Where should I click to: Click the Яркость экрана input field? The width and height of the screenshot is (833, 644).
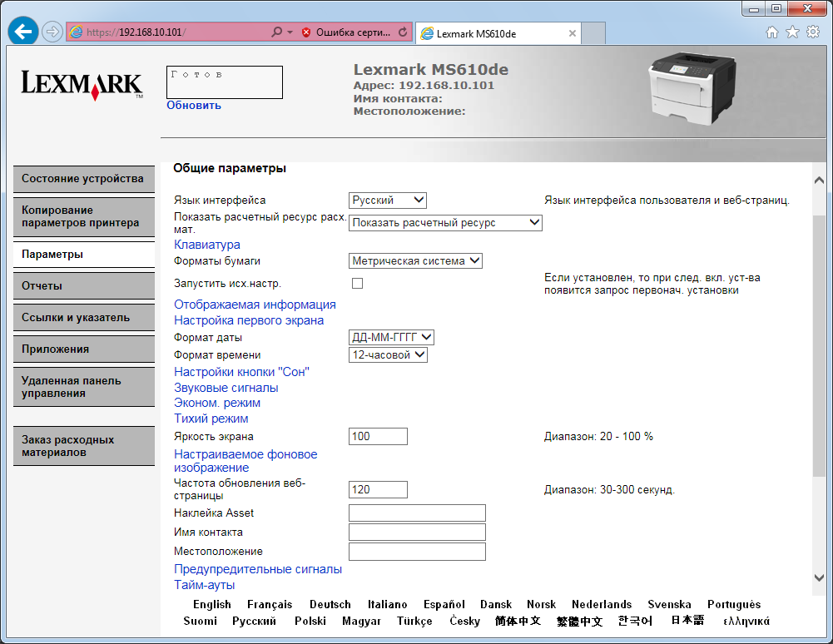pos(379,436)
